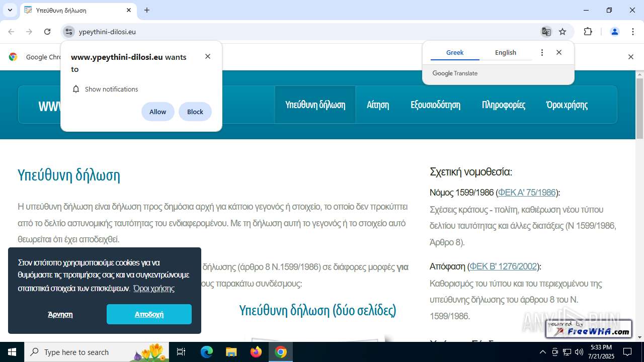The image size is (644, 362).
Task: Open volume control tray icon
Action: (x=579, y=352)
